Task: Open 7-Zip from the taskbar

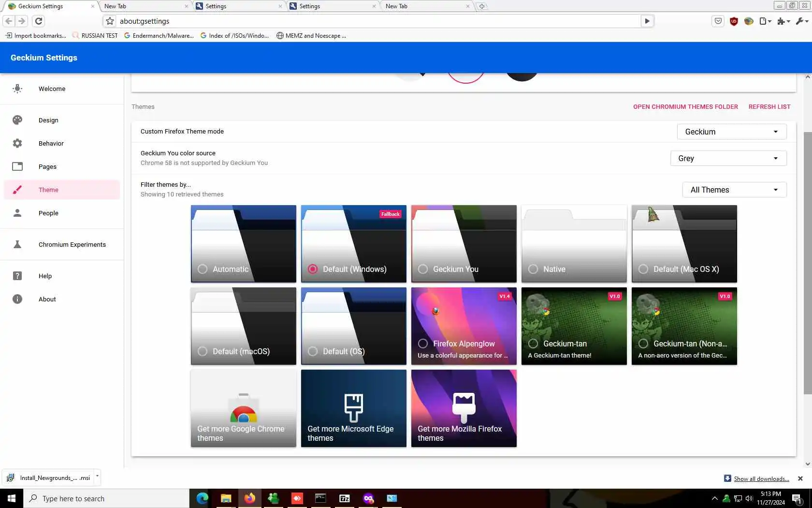Action: 345,498
